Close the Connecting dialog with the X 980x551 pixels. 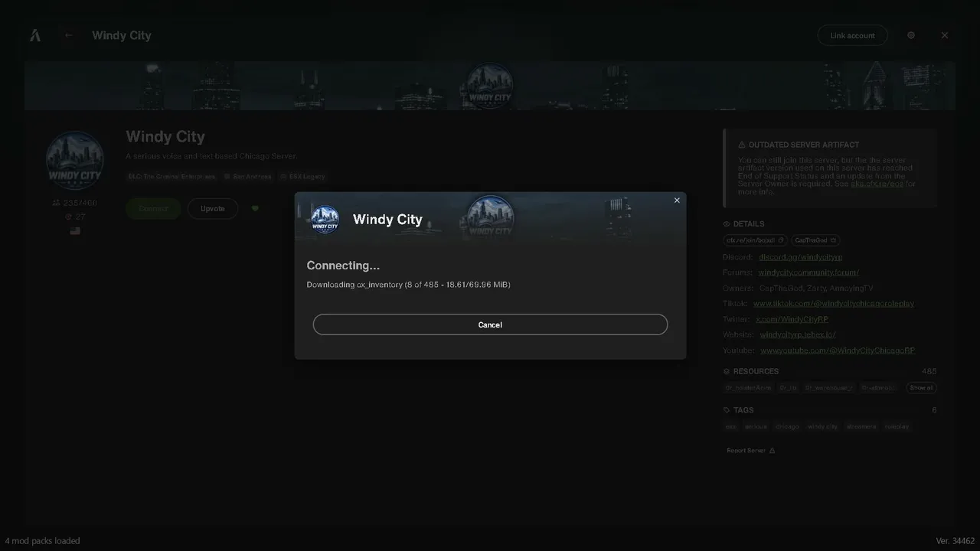click(677, 201)
